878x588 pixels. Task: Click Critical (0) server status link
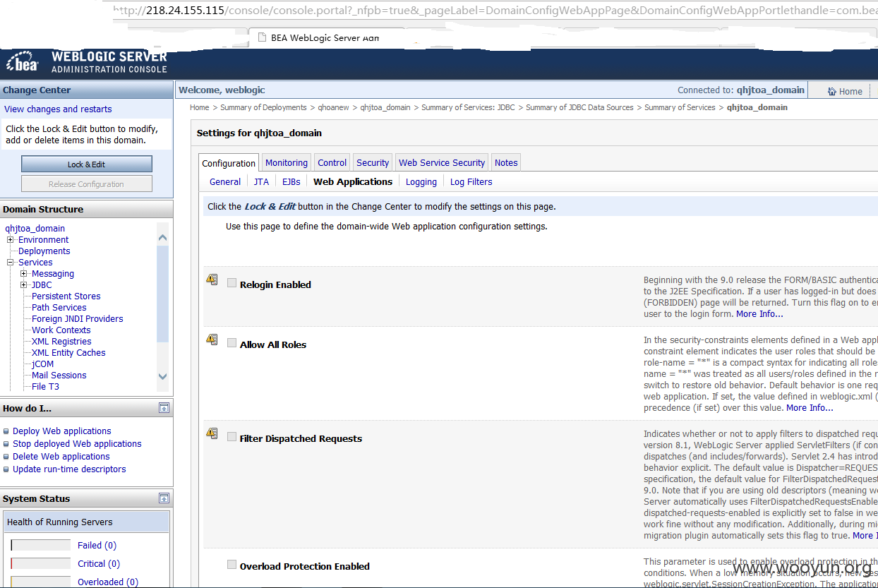99,563
